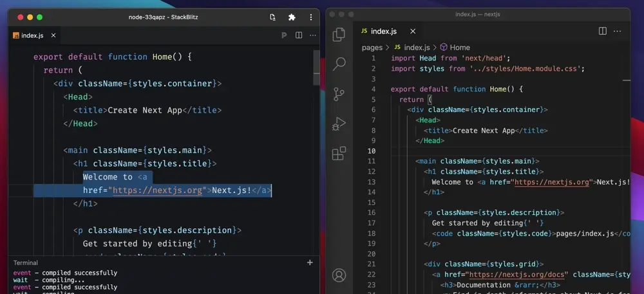Close the index.js tab in StackBlitz
The height and width of the screenshot is (294, 644).
[53, 35]
